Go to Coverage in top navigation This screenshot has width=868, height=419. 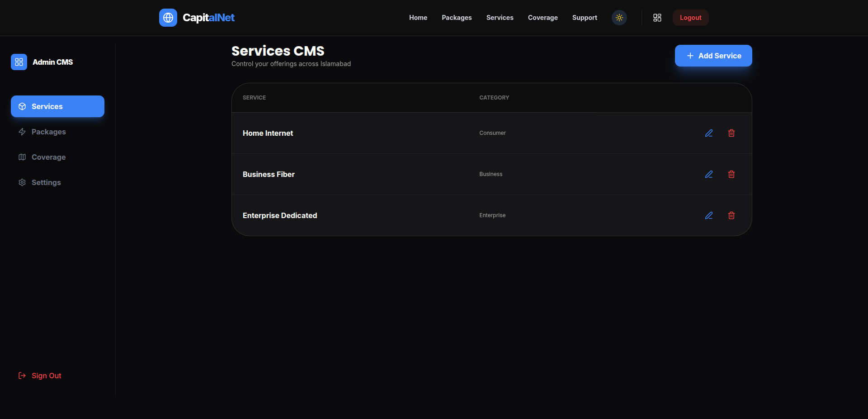tap(543, 18)
